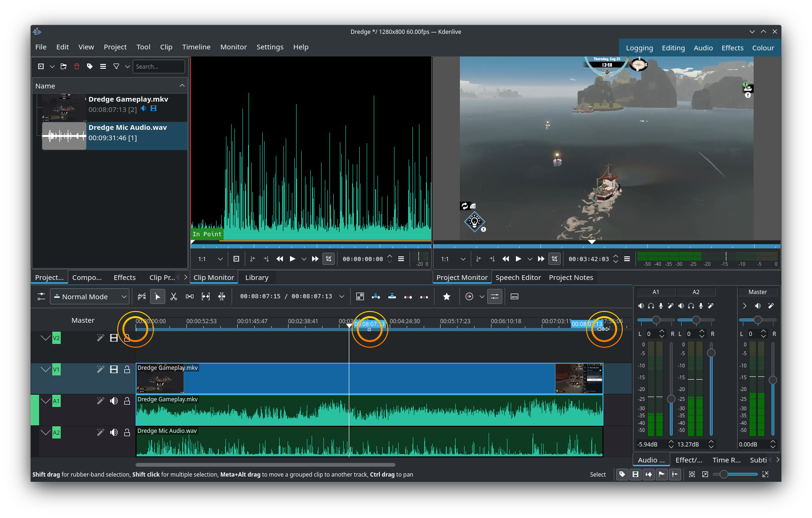The width and height of the screenshot is (812, 518).
Task: Click the red delete clip trash icon
Action: coord(77,66)
